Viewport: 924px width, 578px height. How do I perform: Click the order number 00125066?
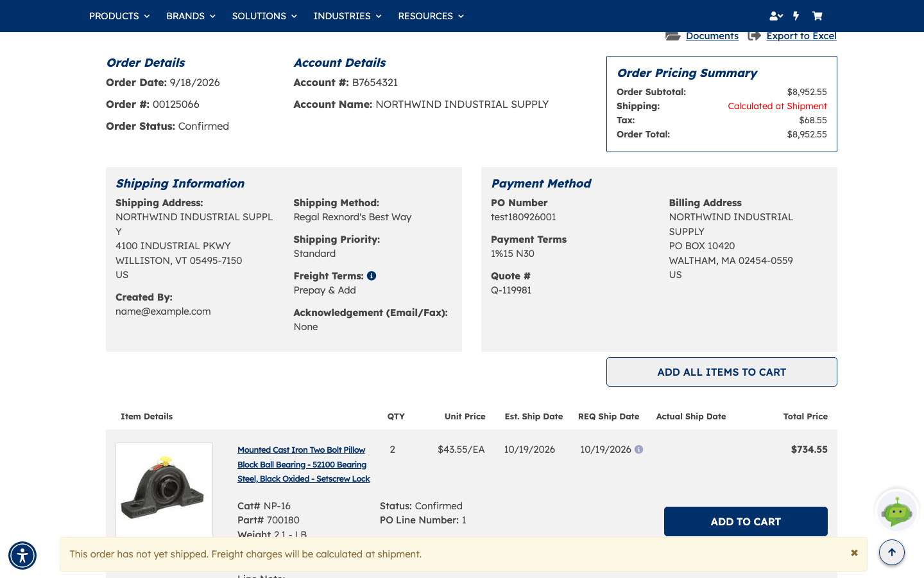coord(176,104)
